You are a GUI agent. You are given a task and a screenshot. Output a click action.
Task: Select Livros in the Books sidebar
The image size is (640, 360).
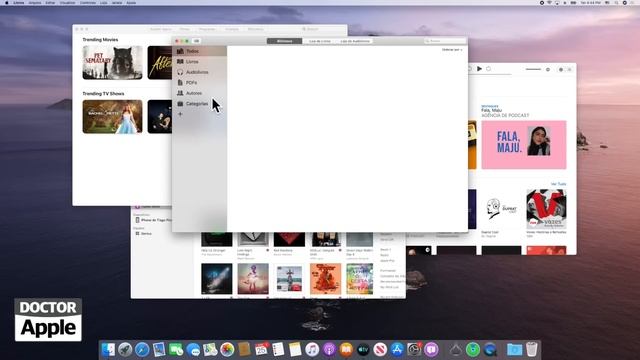coord(199,62)
